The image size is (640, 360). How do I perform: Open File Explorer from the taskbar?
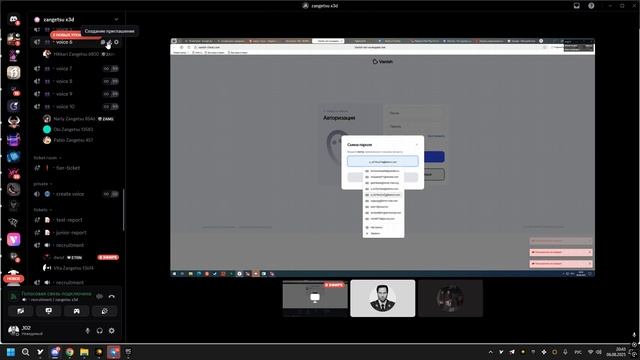pos(84,352)
